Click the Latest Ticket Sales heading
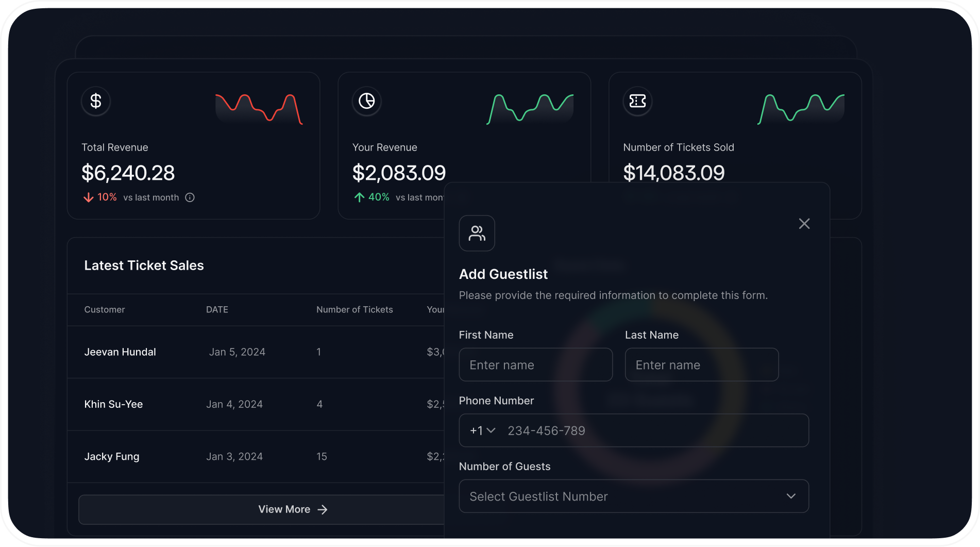980x547 pixels. pos(144,266)
